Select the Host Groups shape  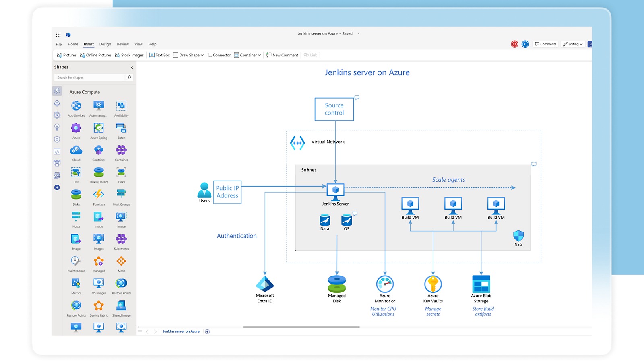pos(121,197)
